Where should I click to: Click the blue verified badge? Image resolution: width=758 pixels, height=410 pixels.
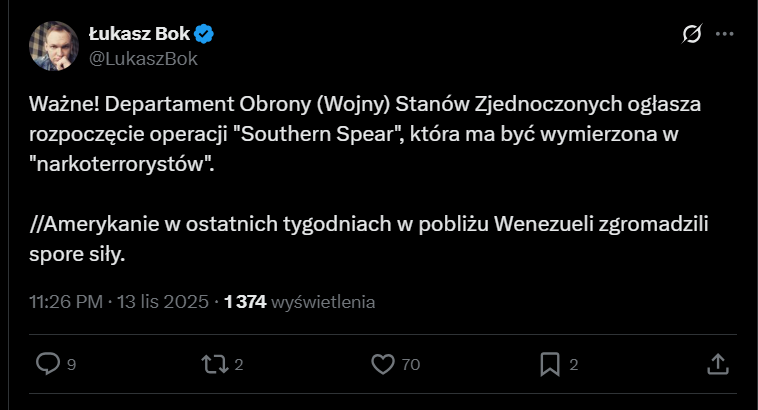(205, 35)
